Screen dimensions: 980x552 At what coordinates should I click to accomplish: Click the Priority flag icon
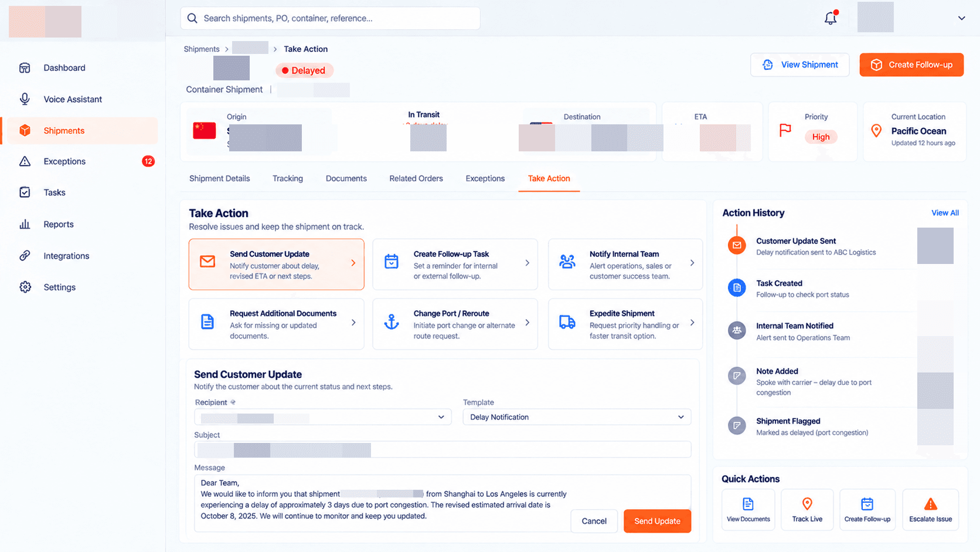pos(785,130)
